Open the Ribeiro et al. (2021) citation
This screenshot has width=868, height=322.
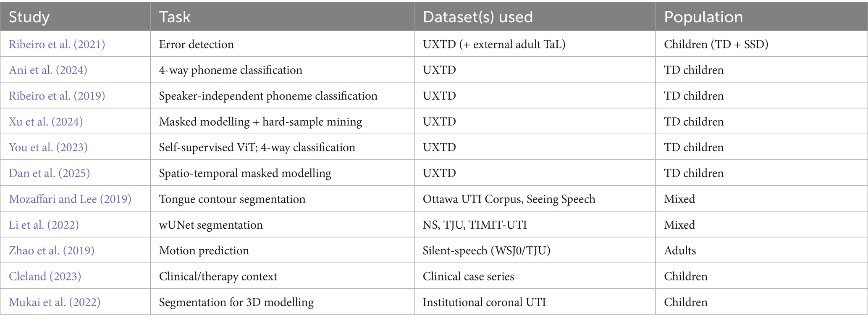[x=57, y=44]
